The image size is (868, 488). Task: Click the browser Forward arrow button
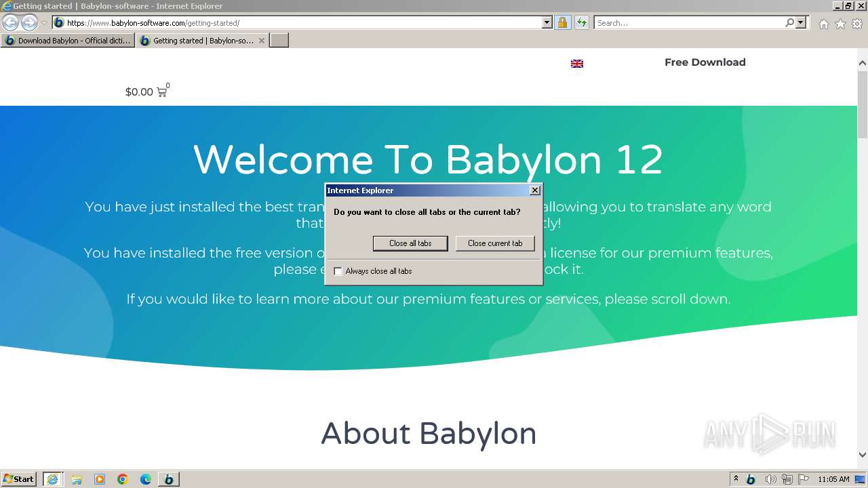click(29, 22)
